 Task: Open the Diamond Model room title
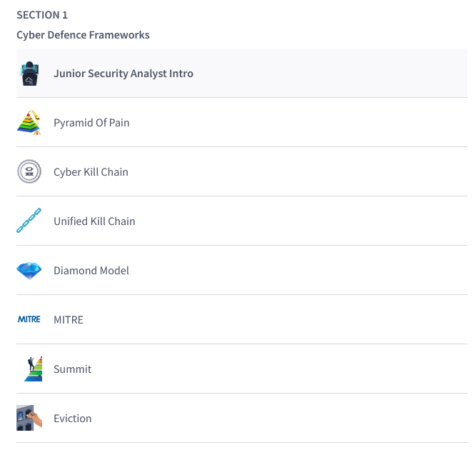pos(91,271)
